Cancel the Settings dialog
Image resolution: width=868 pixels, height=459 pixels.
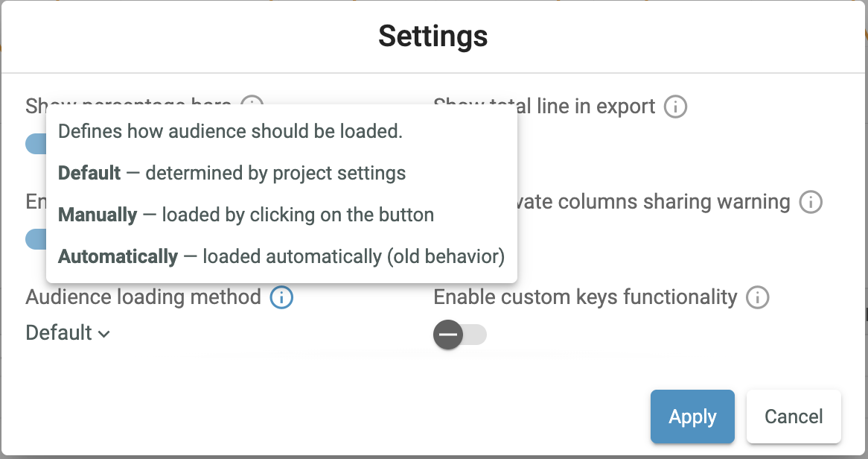tap(794, 417)
